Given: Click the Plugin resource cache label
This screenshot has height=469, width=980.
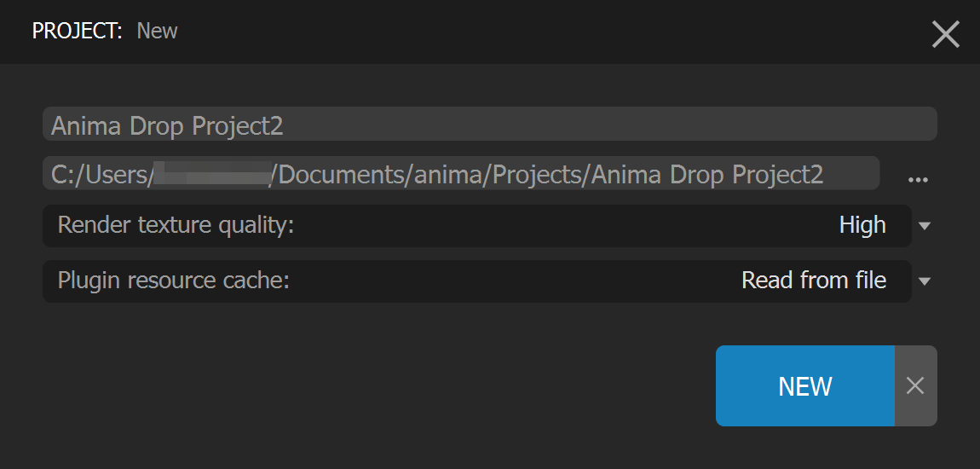Looking at the screenshot, I should pos(174,281).
